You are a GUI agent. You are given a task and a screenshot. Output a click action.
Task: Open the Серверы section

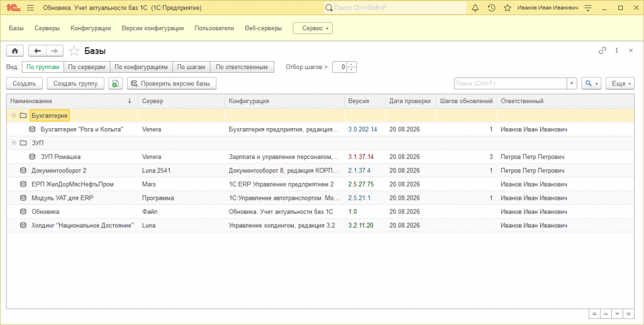[x=47, y=28]
